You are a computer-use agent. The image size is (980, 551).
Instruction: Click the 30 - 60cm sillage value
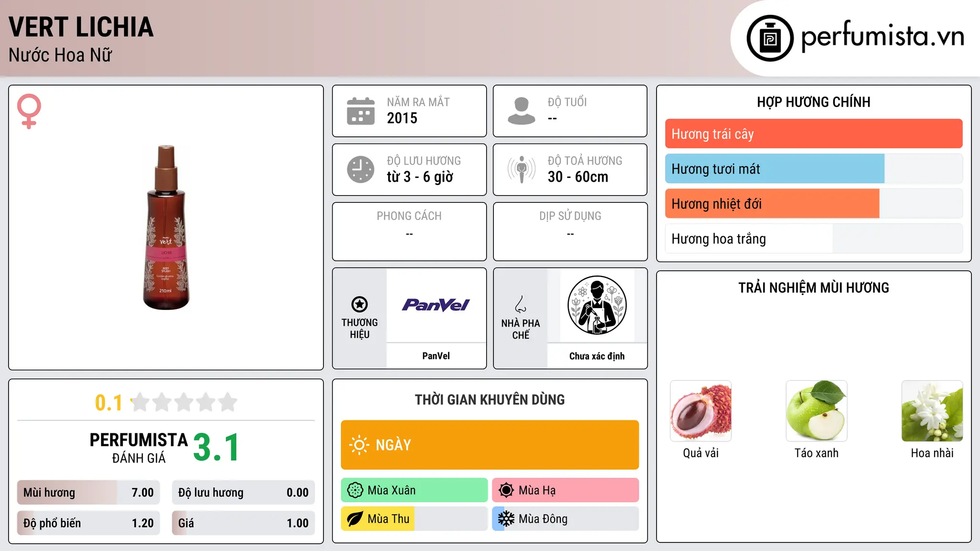point(578,177)
